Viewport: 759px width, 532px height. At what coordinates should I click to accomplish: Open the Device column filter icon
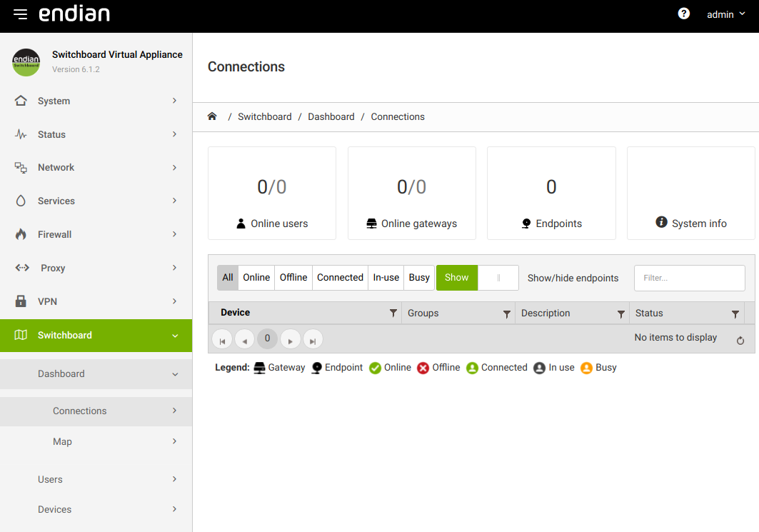(x=393, y=313)
